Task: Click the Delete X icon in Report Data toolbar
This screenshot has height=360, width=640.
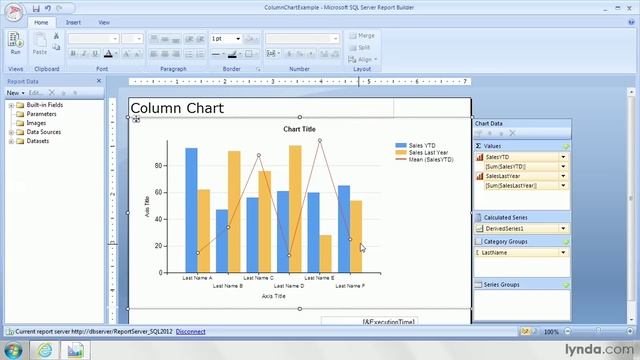Action: tap(51, 93)
